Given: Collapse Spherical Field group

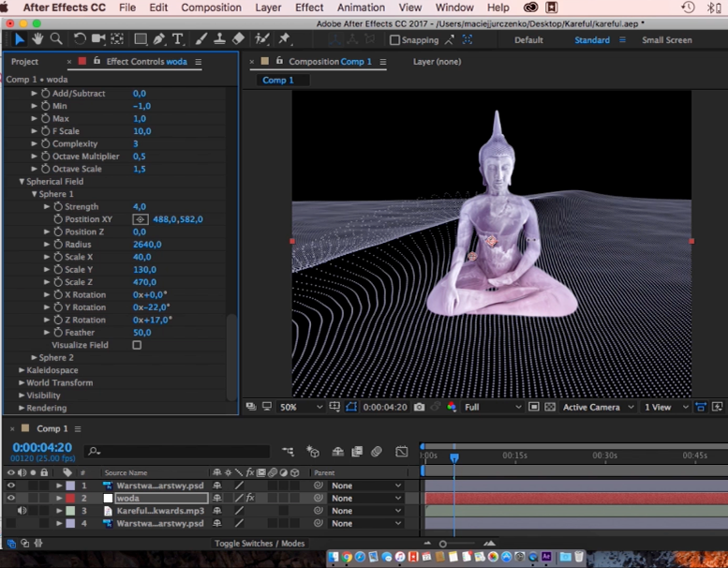Looking at the screenshot, I should [22, 182].
